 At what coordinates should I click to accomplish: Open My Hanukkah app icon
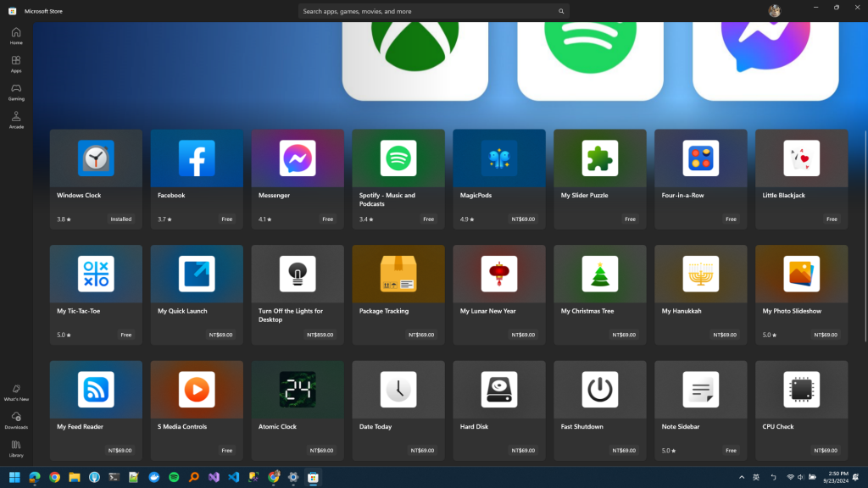coord(700,274)
